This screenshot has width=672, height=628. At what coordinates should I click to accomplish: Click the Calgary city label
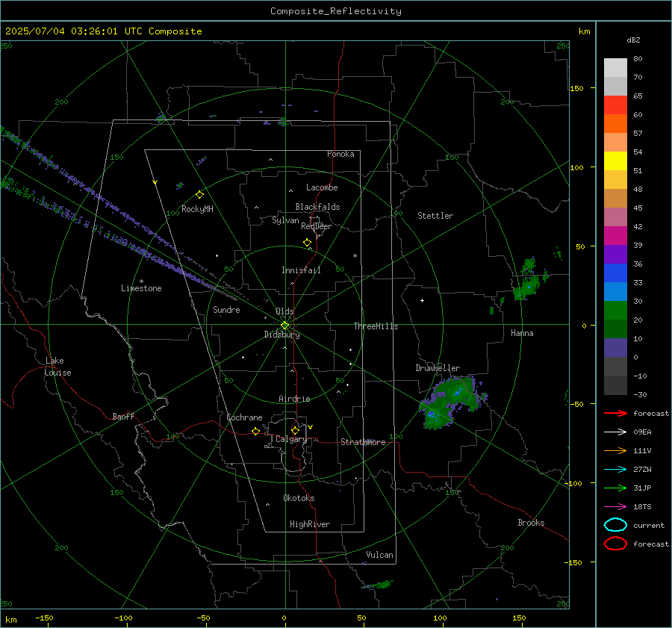coord(291,439)
